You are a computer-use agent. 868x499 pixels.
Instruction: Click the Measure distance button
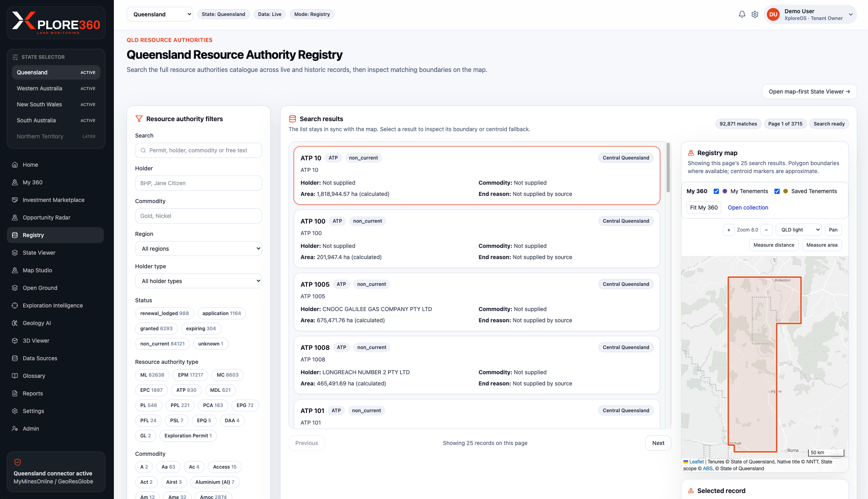[774, 245]
